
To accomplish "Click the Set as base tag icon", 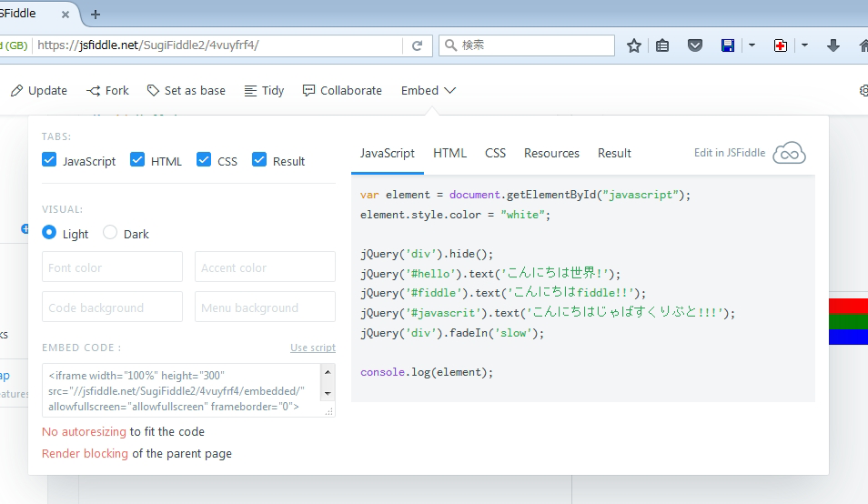I will coord(153,90).
